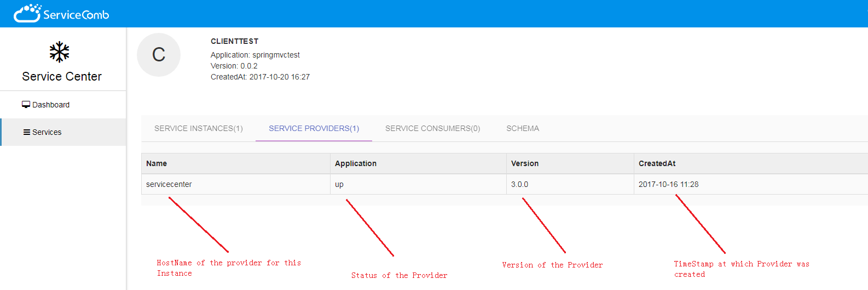Switch to the Service Consumers tab
Image resolution: width=868 pixels, height=290 pixels.
[432, 128]
